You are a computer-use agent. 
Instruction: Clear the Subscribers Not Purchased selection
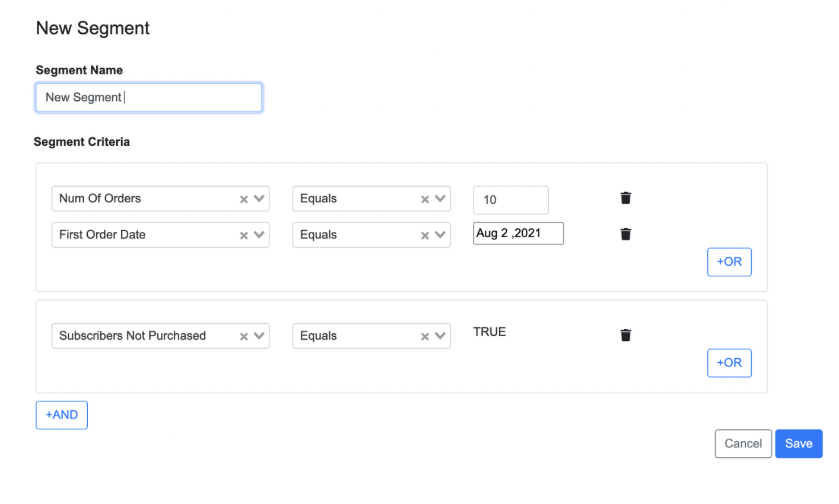tap(244, 336)
